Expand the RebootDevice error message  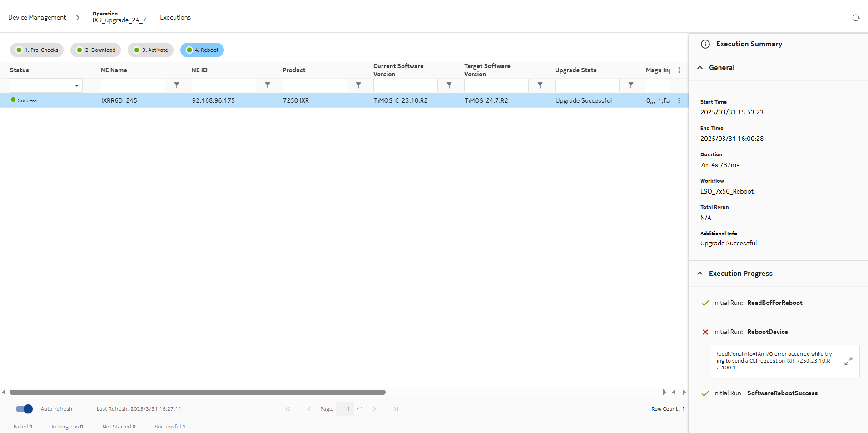848,361
